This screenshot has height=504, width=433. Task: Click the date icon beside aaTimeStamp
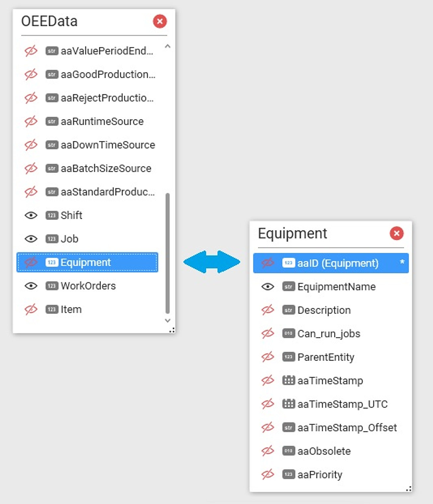tap(288, 380)
